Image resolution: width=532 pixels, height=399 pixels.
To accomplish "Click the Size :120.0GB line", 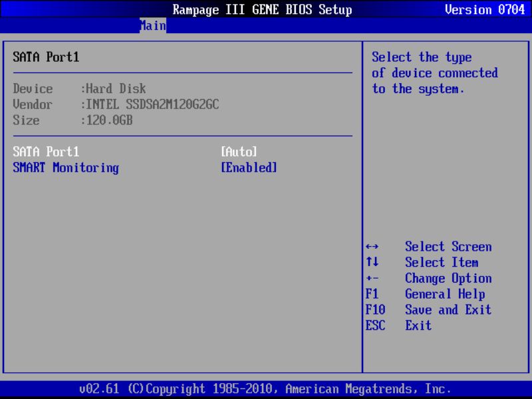I will point(72,120).
